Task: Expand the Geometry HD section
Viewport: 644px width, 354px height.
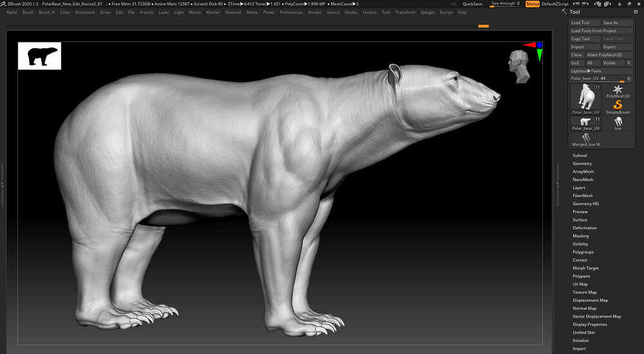Action: tap(585, 203)
